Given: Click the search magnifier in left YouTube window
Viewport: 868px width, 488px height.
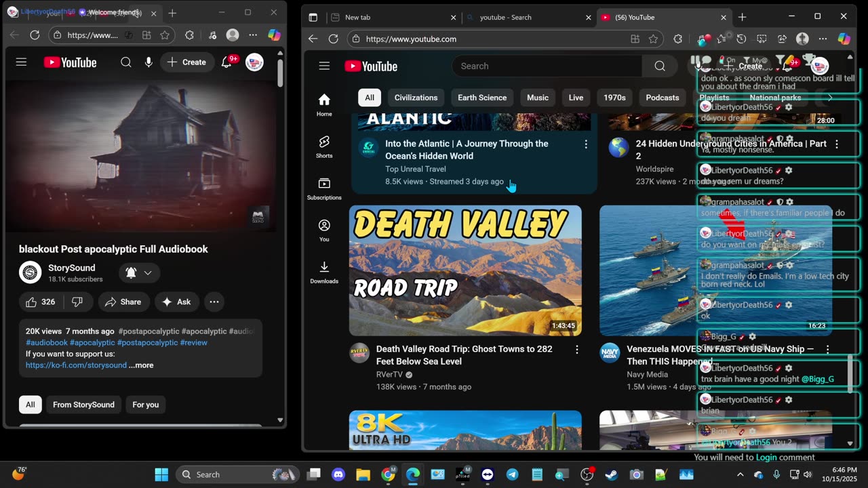Looking at the screenshot, I should 126,62.
